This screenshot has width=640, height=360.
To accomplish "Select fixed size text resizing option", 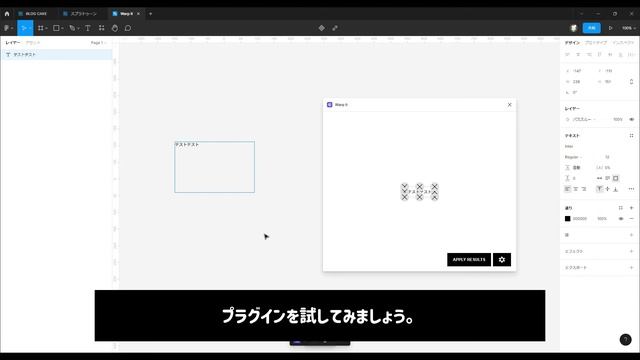I will [x=616, y=178].
